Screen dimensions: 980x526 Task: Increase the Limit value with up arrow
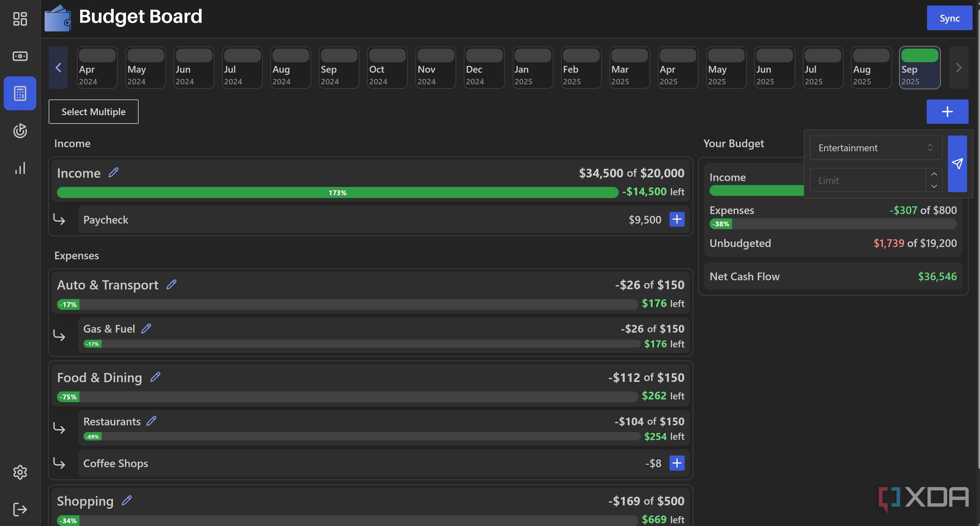pyautogui.click(x=934, y=174)
